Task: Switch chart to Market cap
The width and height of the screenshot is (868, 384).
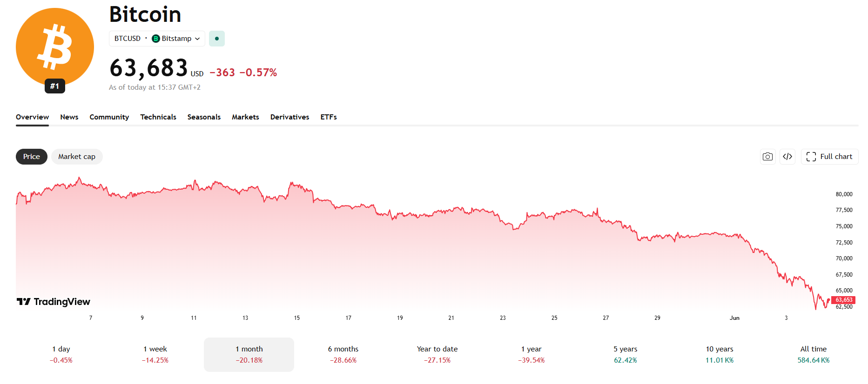Action: pyautogui.click(x=77, y=157)
